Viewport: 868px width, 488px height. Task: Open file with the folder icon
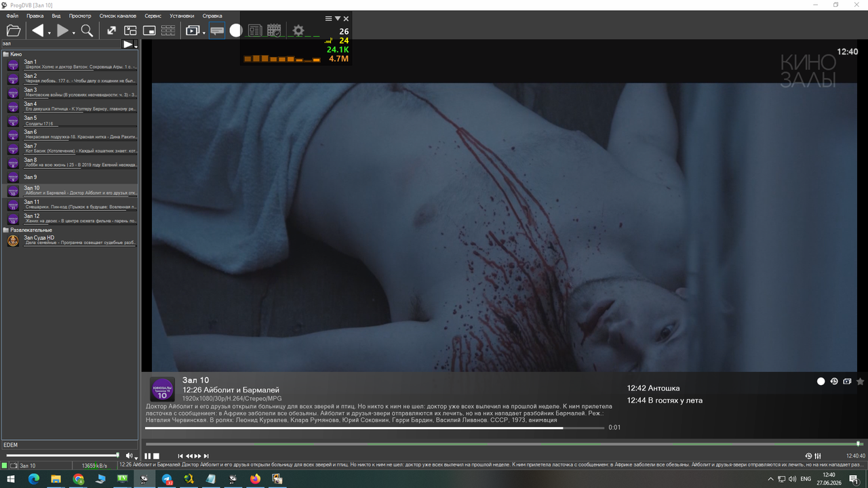(13, 30)
